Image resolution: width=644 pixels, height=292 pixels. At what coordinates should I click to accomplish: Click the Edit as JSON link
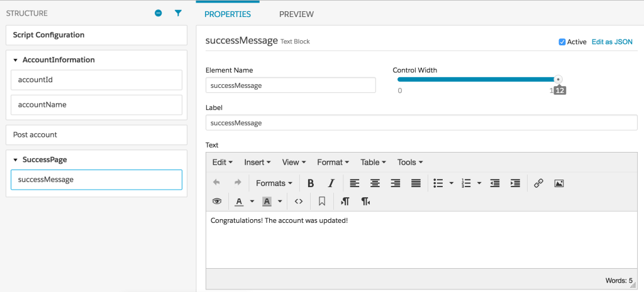click(612, 42)
